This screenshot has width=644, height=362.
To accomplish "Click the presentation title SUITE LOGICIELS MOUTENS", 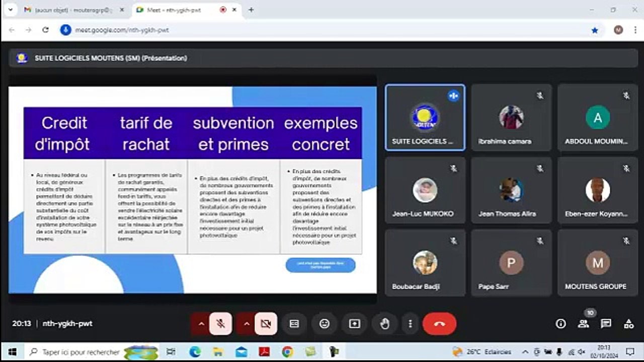I will 111,58.
